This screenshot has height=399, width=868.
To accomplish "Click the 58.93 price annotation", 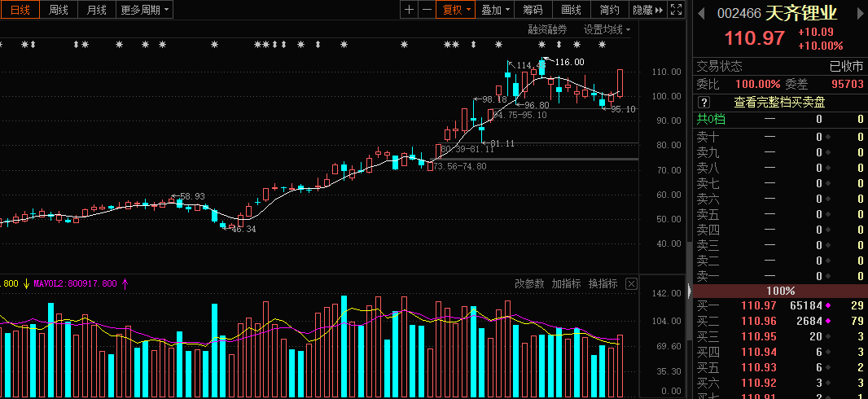I will pos(191,196).
